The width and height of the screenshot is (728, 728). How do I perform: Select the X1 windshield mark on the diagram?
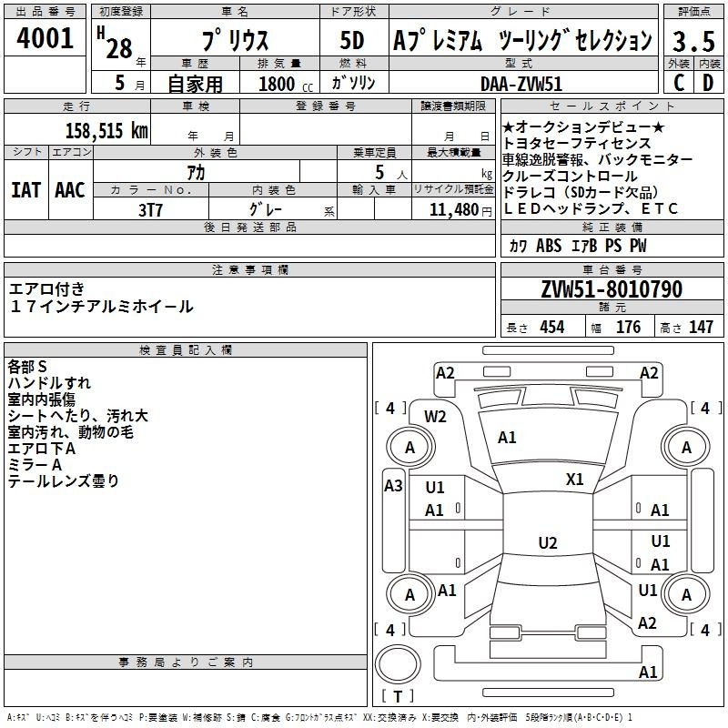pyautogui.click(x=574, y=479)
